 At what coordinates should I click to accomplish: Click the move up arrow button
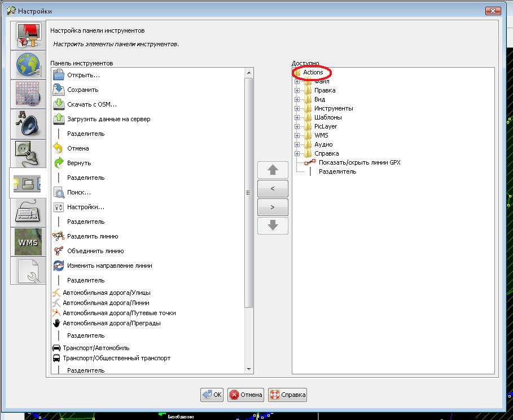[x=273, y=170]
